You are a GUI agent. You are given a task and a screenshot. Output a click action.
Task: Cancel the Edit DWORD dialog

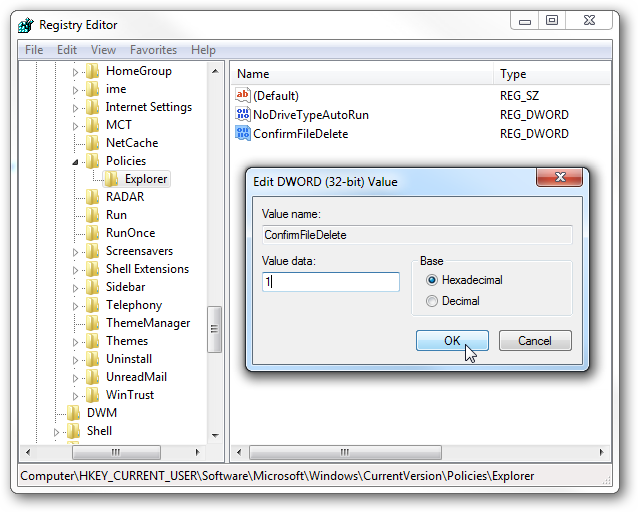535,341
